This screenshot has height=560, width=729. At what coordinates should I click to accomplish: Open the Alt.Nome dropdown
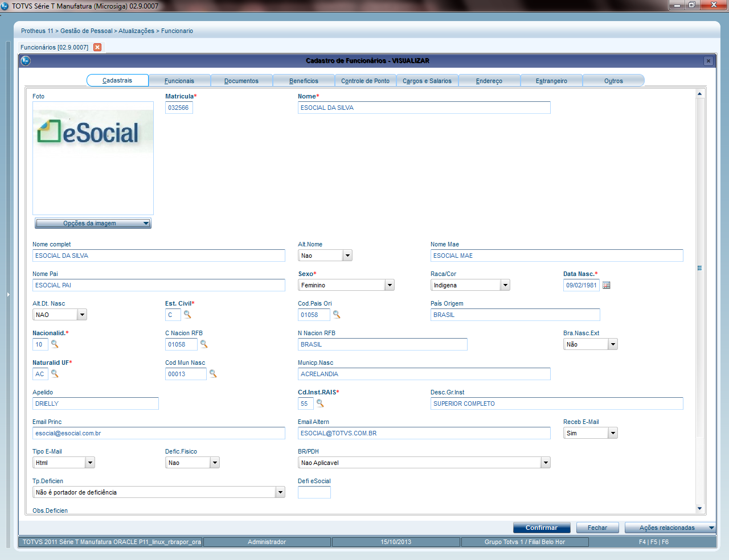348,256
